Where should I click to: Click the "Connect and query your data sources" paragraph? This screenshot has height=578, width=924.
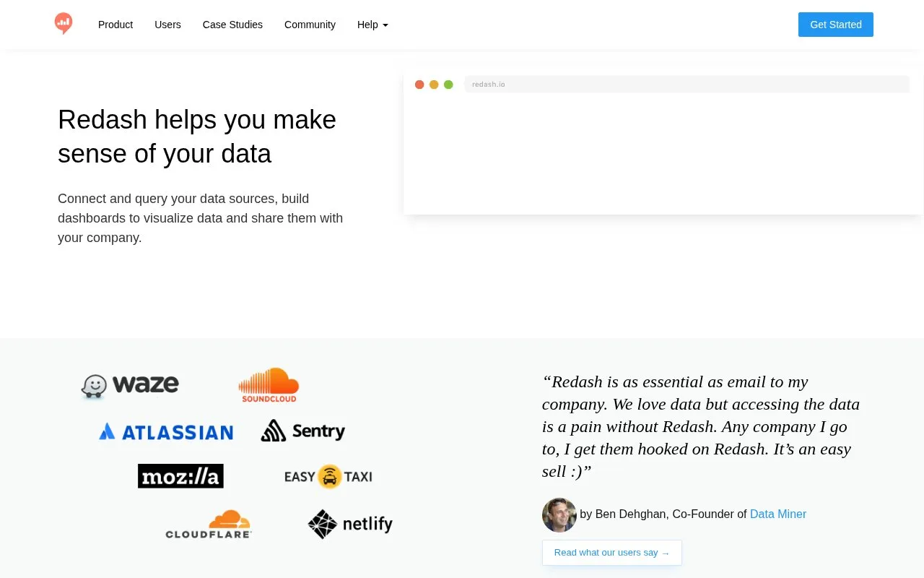pyautogui.click(x=201, y=218)
